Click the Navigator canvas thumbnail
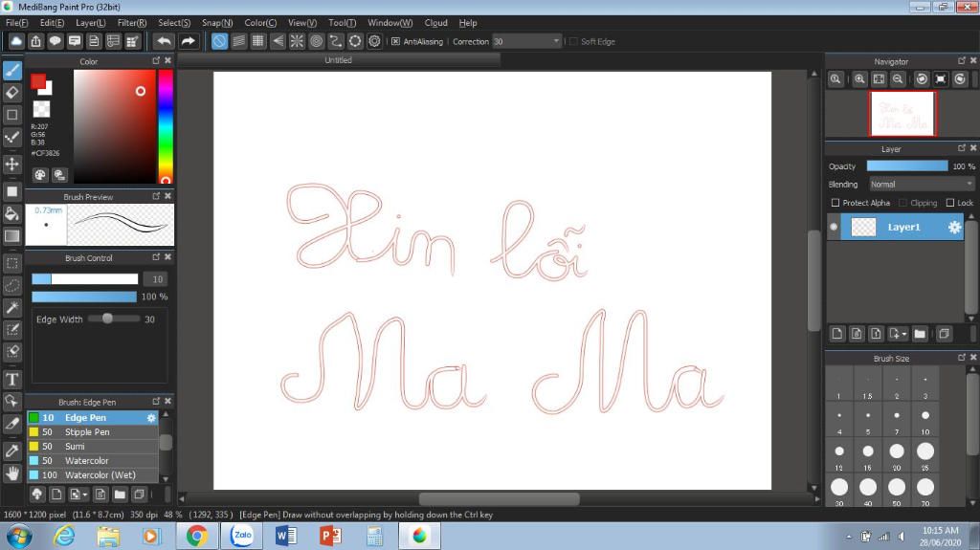 pos(902,113)
